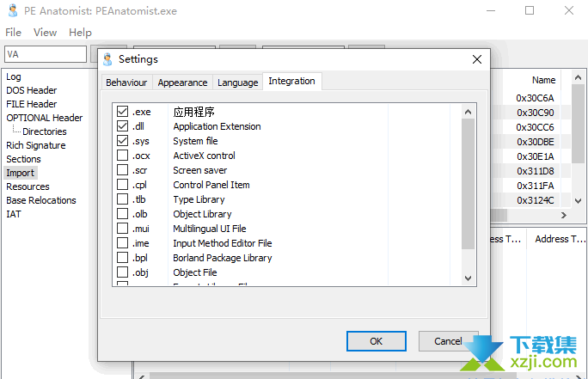Select Resources in the tree

(28, 186)
